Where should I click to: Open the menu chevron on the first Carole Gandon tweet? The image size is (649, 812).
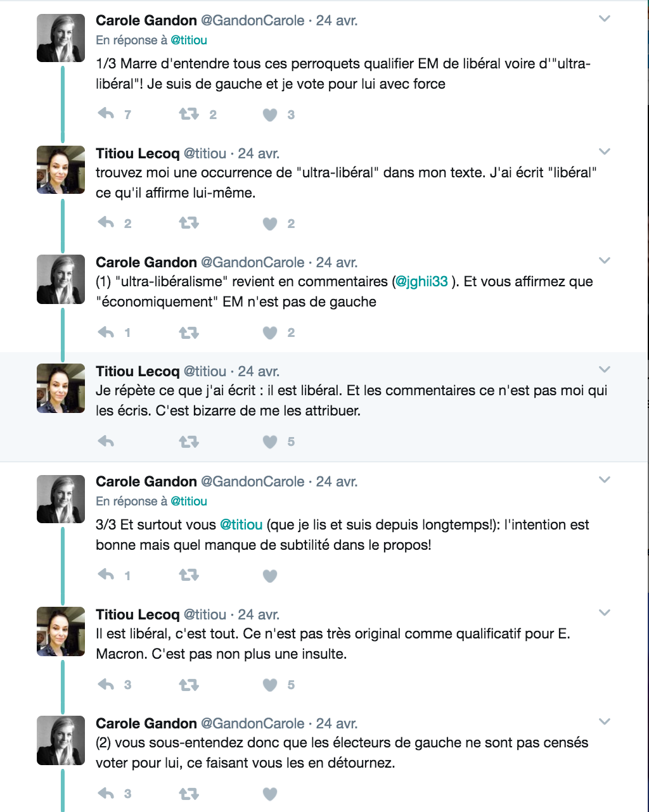click(x=605, y=19)
